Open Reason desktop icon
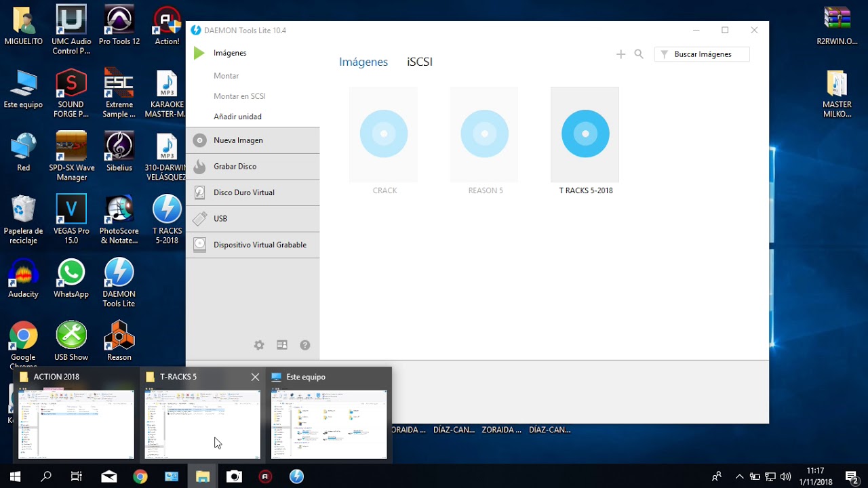 pos(119,342)
